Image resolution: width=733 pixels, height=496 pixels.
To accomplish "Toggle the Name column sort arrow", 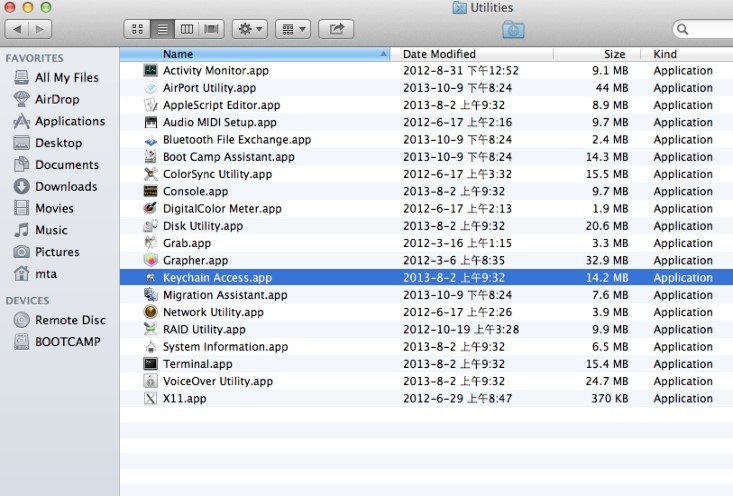I will click(383, 54).
